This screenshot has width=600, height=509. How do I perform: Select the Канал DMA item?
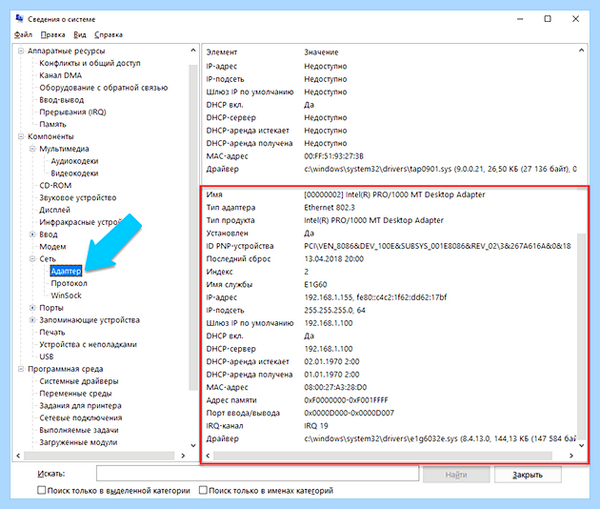[x=60, y=75]
